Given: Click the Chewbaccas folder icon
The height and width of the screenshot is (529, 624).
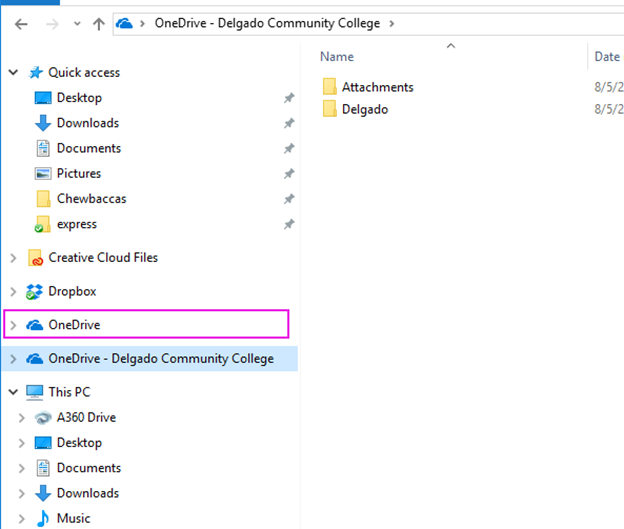Looking at the screenshot, I should click(43, 199).
